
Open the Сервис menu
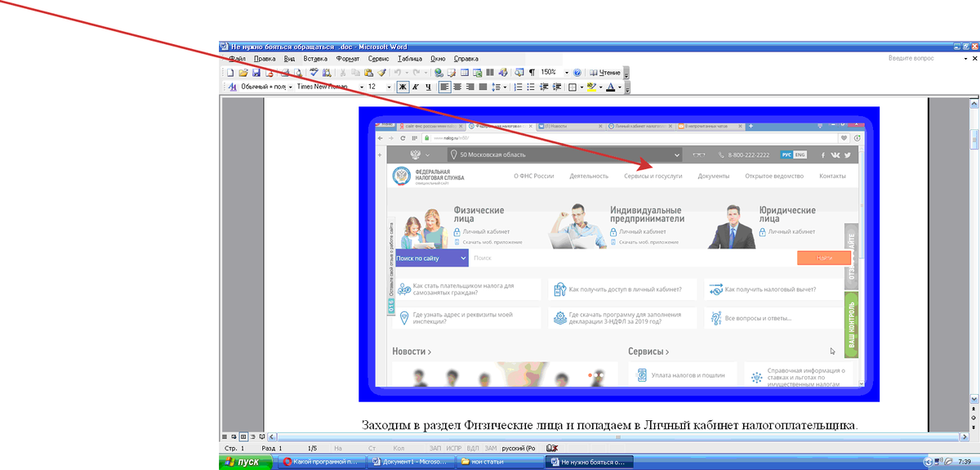pyautogui.click(x=379, y=59)
